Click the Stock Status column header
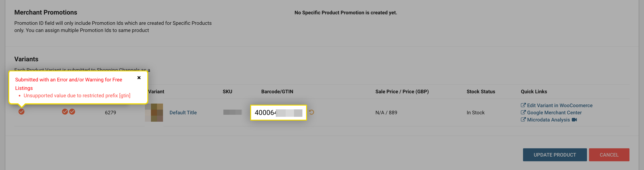Screen dimensions: 644x170 (x=481, y=91)
